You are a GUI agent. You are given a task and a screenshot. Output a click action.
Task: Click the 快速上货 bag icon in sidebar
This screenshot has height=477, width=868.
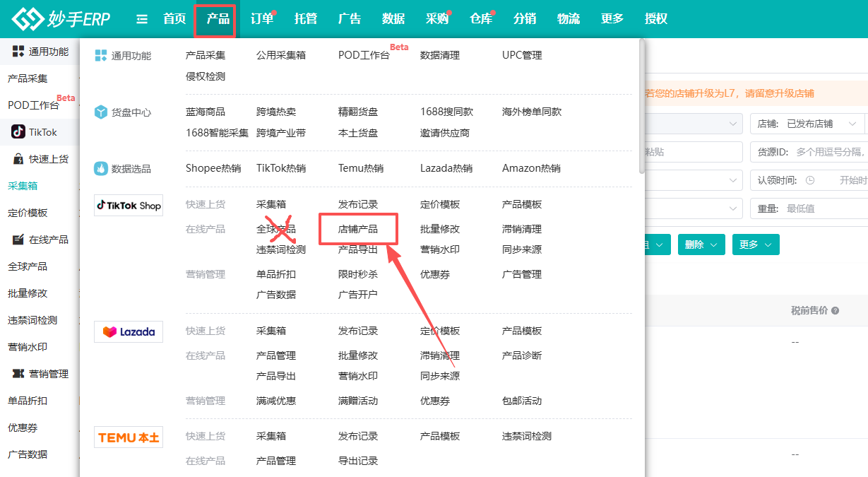point(18,159)
